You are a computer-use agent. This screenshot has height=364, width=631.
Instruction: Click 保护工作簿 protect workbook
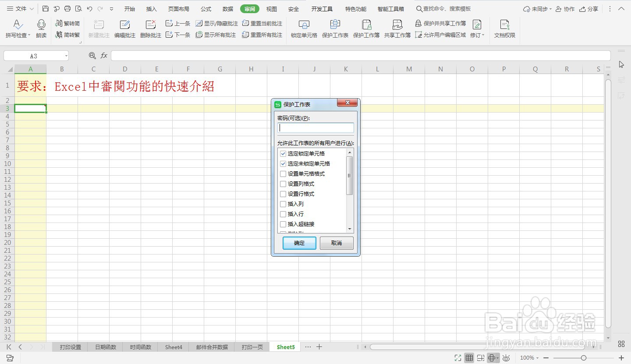[x=366, y=29]
